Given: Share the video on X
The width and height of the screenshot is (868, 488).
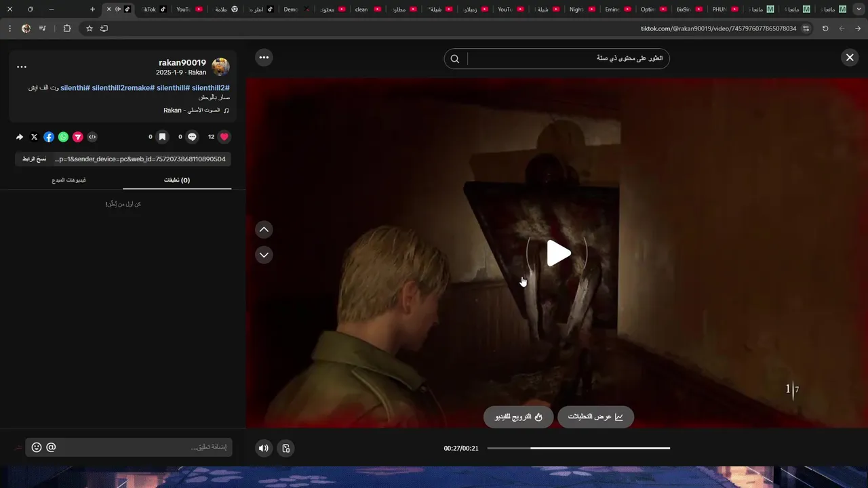Looking at the screenshot, I should tap(35, 137).
